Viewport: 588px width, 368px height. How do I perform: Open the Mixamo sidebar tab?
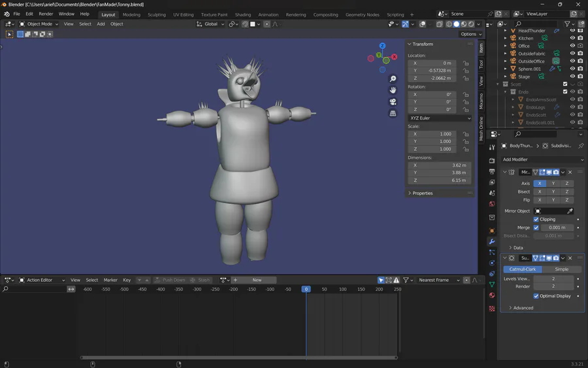pos(481,101)
